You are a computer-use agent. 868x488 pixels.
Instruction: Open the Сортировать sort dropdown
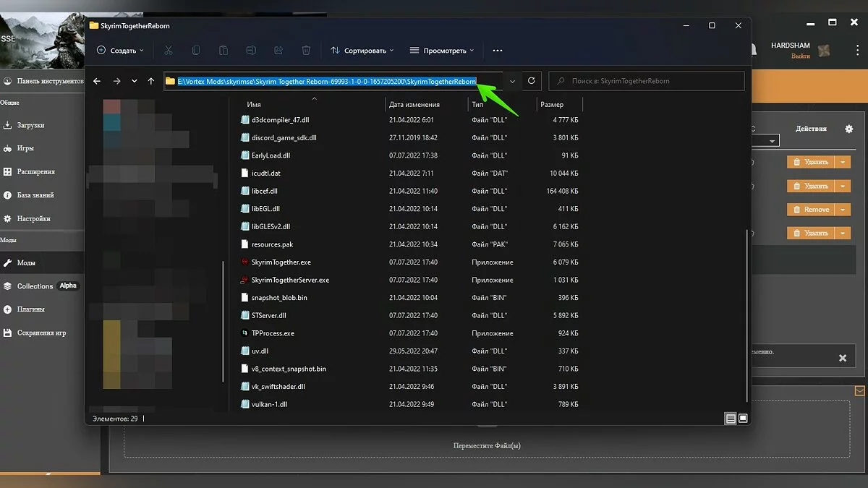click(x=362, y=51)
